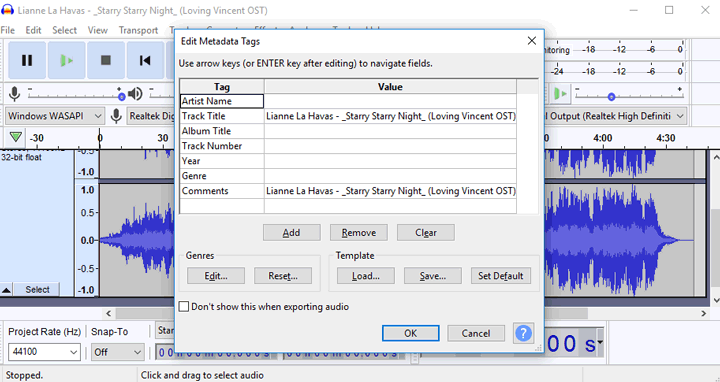Image resolution: width=720 pixels, height=382 pixels.
Task: Stop playback with the Stop button
Action: (x=106, y=60)
